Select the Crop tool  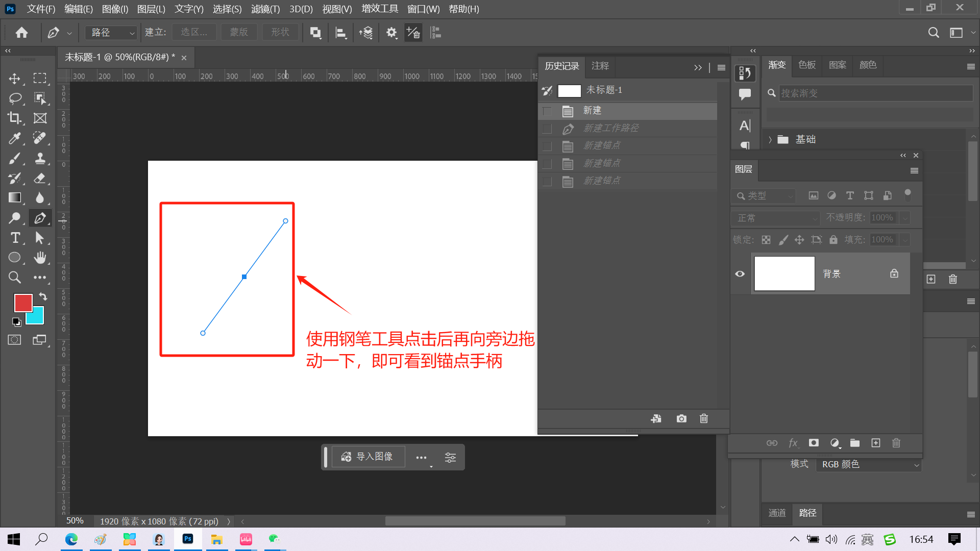tap(14, 118)
